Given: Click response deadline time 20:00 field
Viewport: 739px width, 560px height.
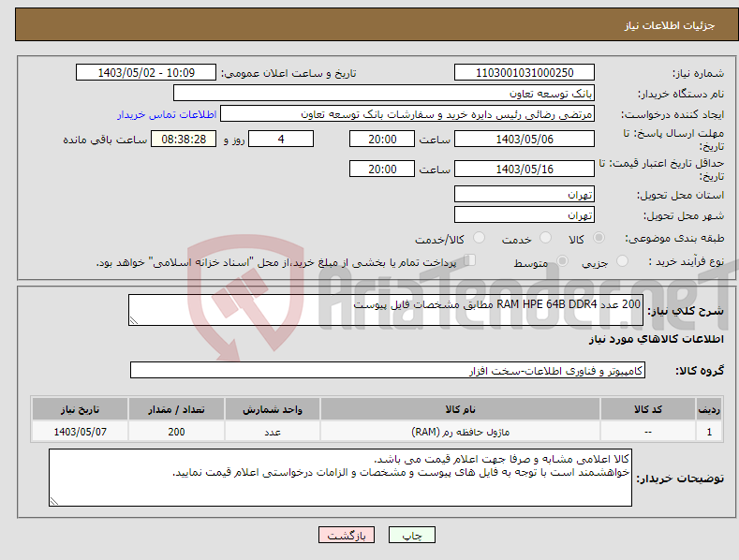Looking at the screenshot, I should [382, 139].
